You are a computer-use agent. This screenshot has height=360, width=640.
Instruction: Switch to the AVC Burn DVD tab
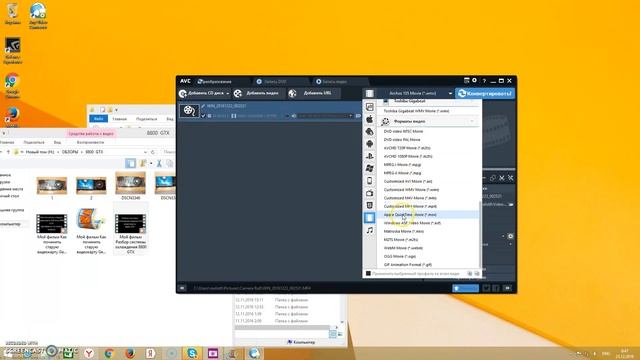click(x=279, y=81)
